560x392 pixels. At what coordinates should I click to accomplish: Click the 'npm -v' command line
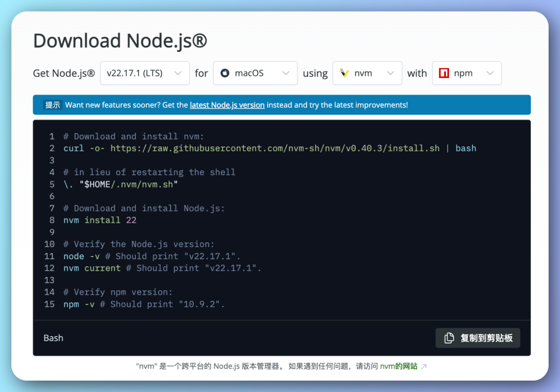pos(144,304)
